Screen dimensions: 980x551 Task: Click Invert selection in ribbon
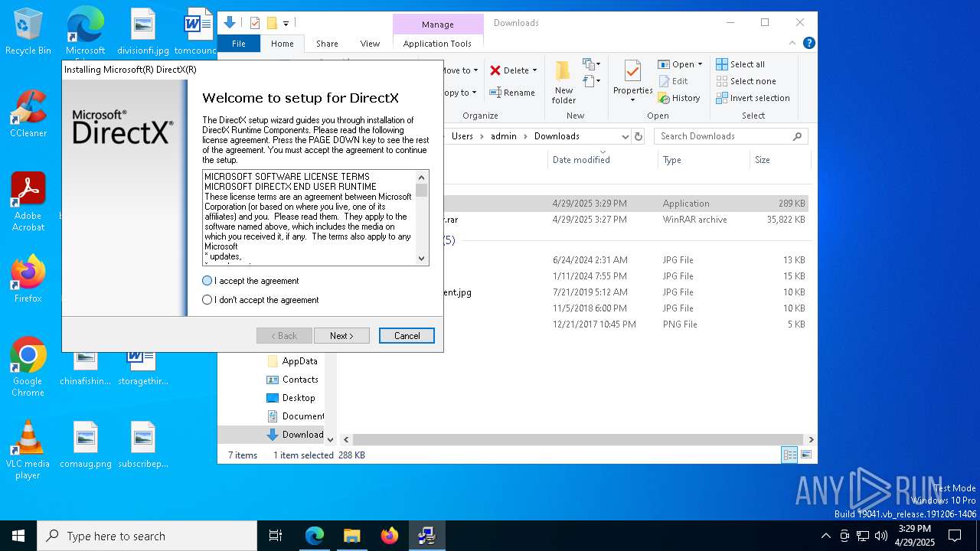point(753,98)
